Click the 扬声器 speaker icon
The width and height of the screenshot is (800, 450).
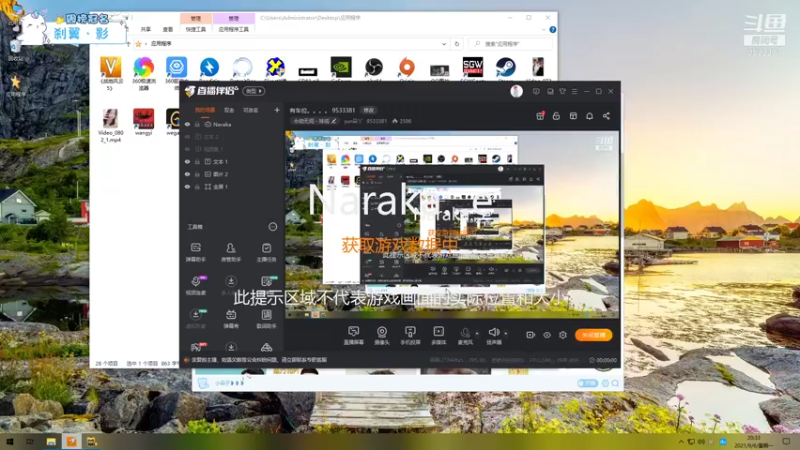click(493, 333)
